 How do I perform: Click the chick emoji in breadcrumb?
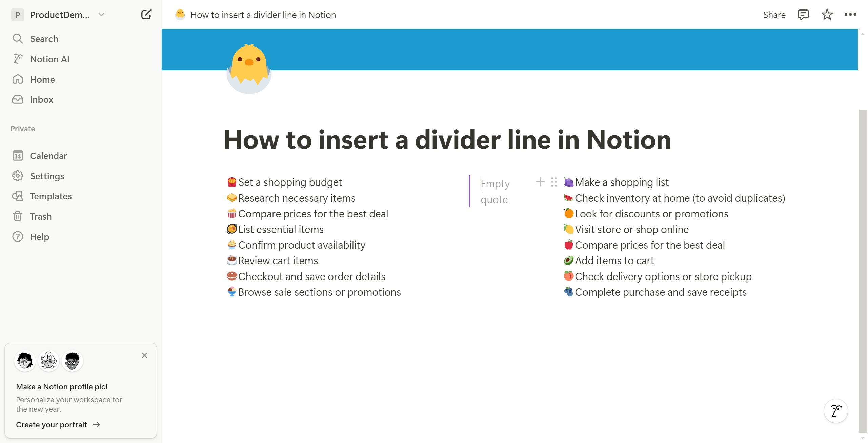click(x=180, y=14)
